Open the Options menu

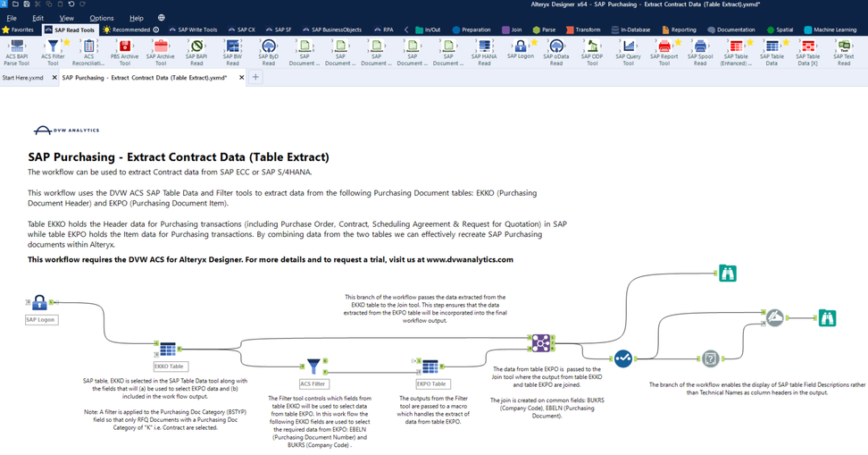point(101,18)
